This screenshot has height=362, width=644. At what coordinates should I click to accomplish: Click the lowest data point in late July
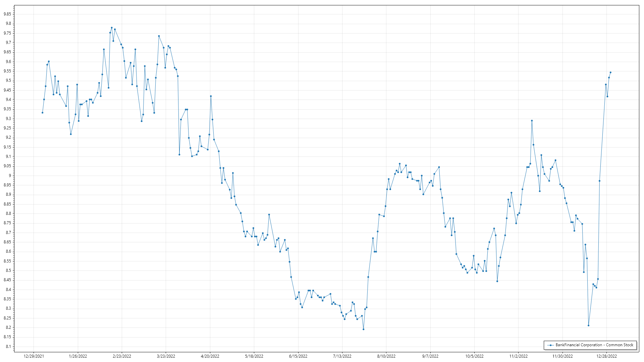tap(363, 329)
